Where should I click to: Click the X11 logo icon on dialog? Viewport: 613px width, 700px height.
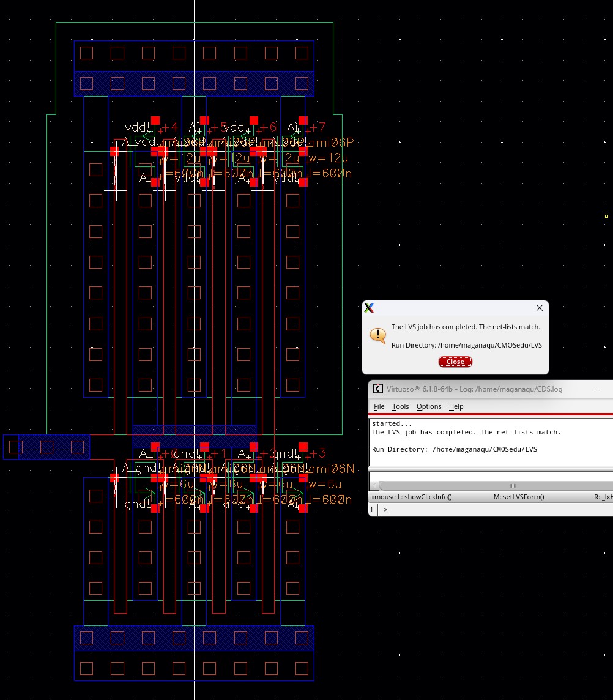click(x=369, y=308)
